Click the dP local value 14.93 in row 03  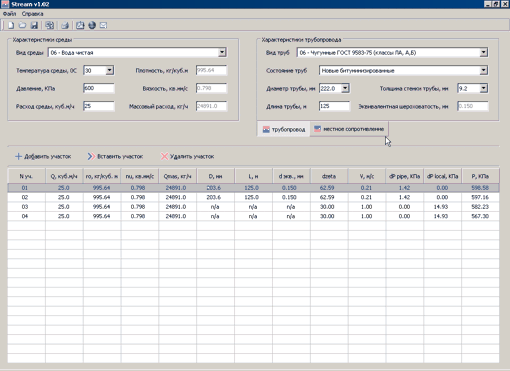click(x=441, y=207)
